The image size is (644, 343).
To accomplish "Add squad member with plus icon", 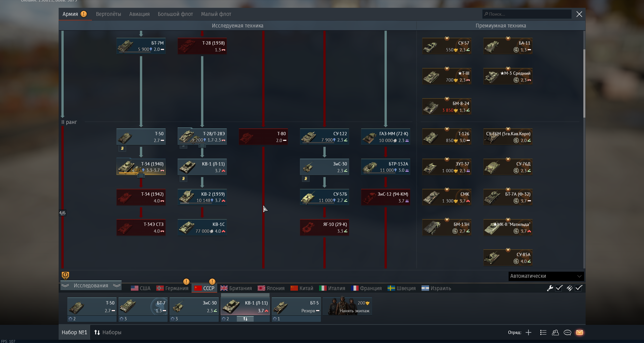I will click(x=528, y=332).
